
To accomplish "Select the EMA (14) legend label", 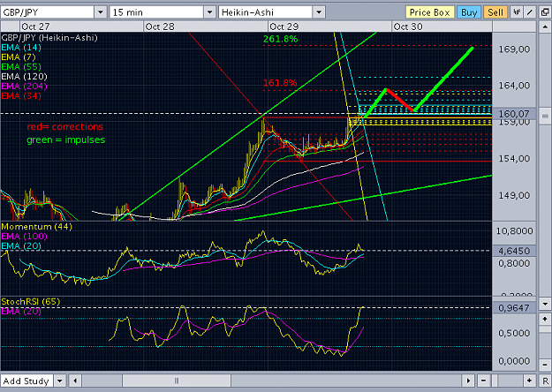I will pyautogui.click(x=21, y=48).
